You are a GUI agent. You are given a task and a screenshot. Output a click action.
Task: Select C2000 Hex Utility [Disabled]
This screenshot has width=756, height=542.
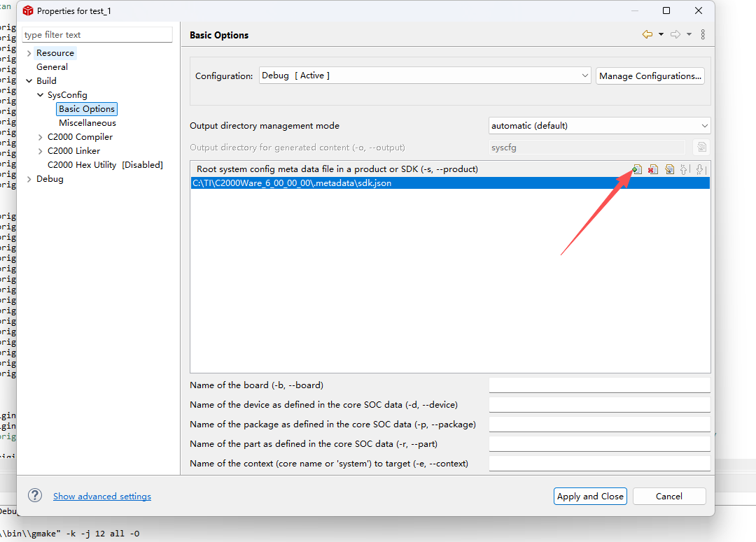(105, 165)
